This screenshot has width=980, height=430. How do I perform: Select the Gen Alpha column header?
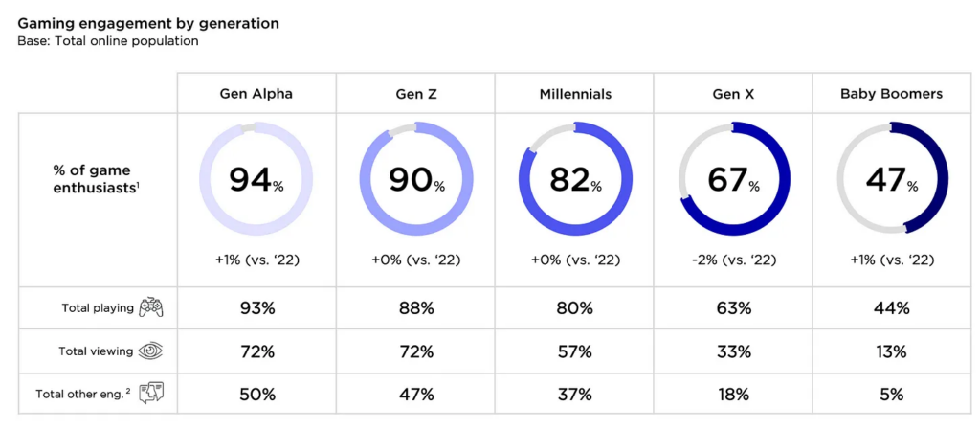pos(256,94)
